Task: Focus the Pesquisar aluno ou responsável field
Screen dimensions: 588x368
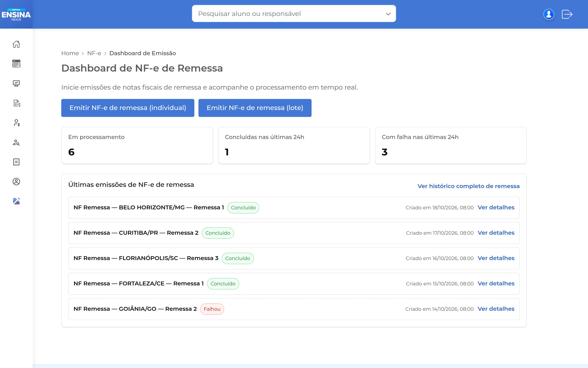Action: (294, 14)
